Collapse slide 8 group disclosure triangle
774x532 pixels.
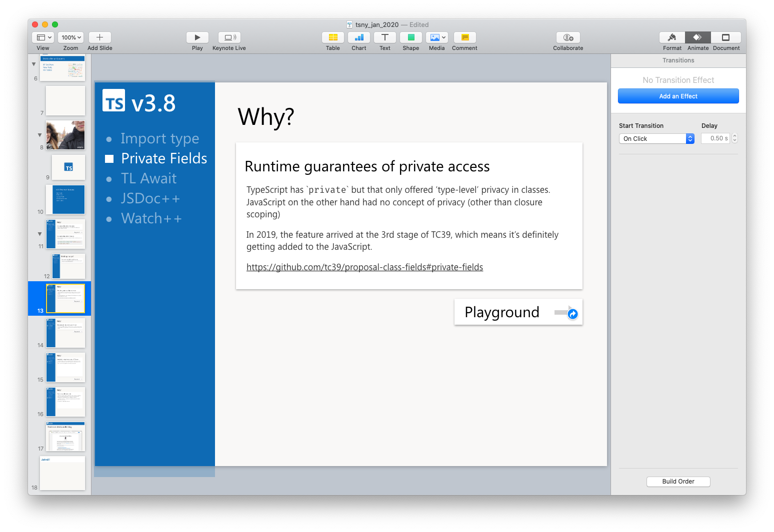coord(40,135)
